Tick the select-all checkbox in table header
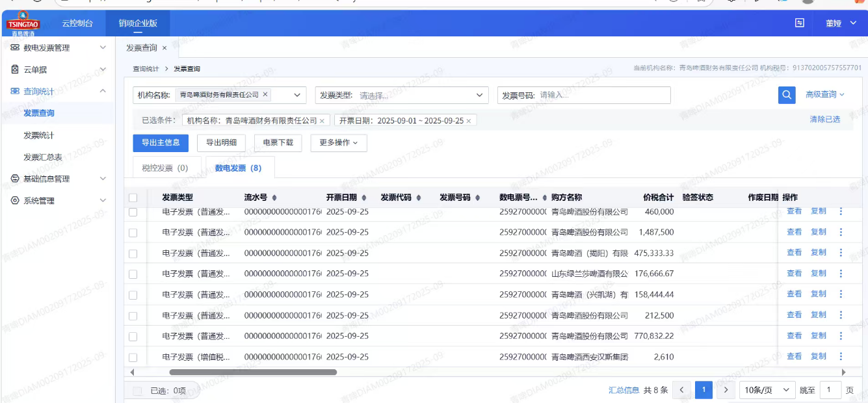 [x=133, y=198]
